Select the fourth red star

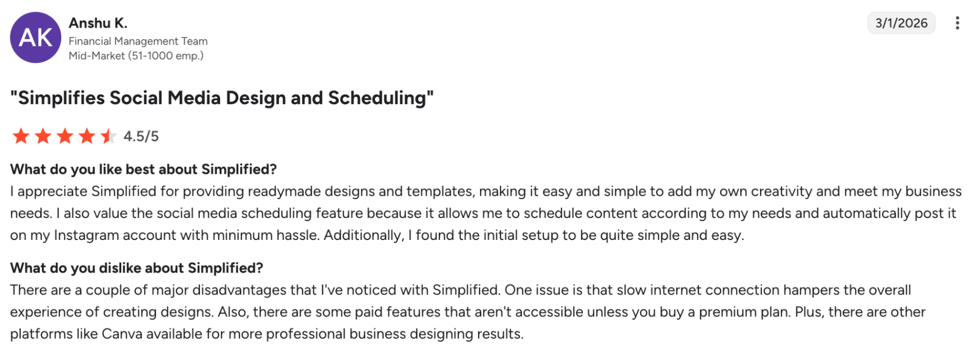click(86, 136)
